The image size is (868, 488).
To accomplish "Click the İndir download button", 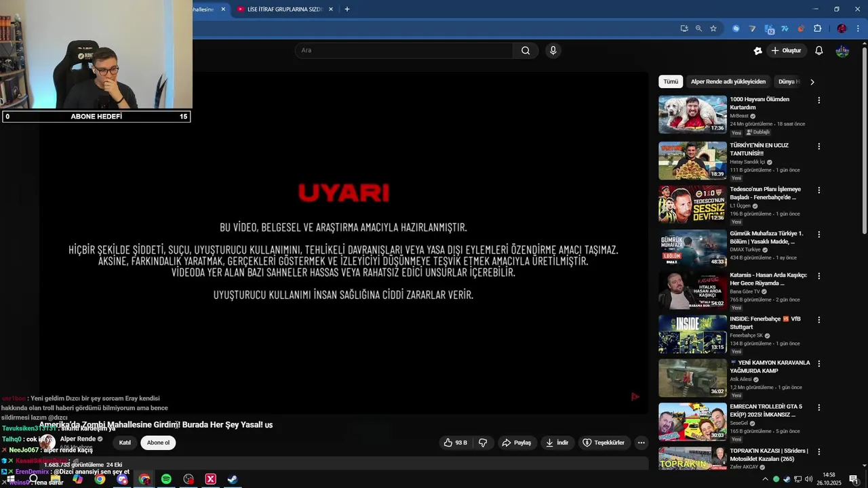I will point(557,443).
